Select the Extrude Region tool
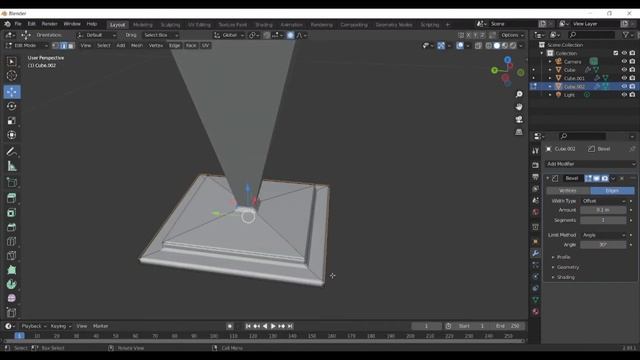The image size is (640, 360). [12, 198]
